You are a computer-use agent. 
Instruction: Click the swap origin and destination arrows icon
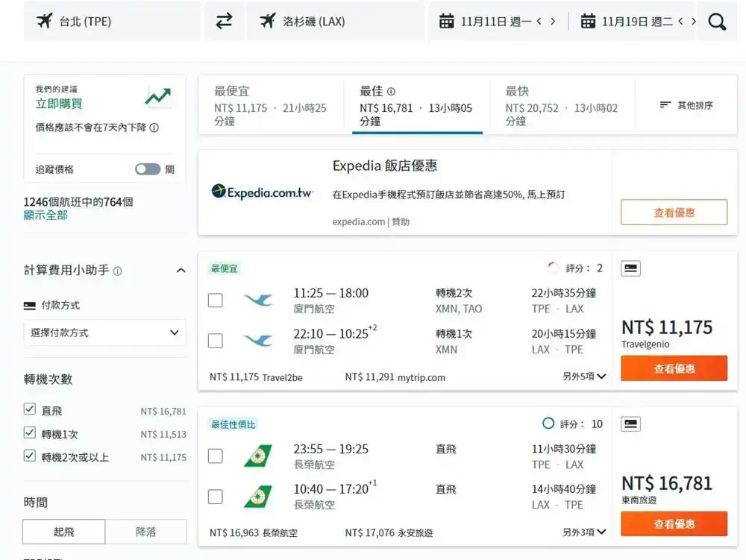tap(224, 22)
